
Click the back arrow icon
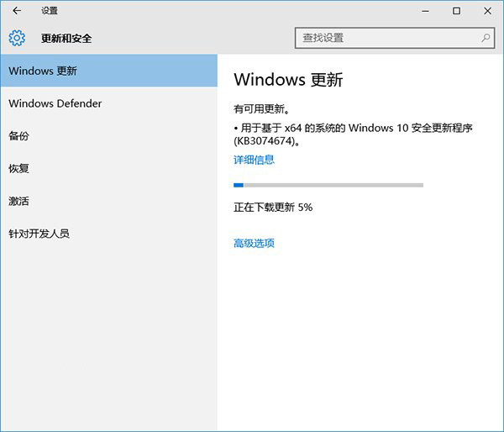[17, 11]
